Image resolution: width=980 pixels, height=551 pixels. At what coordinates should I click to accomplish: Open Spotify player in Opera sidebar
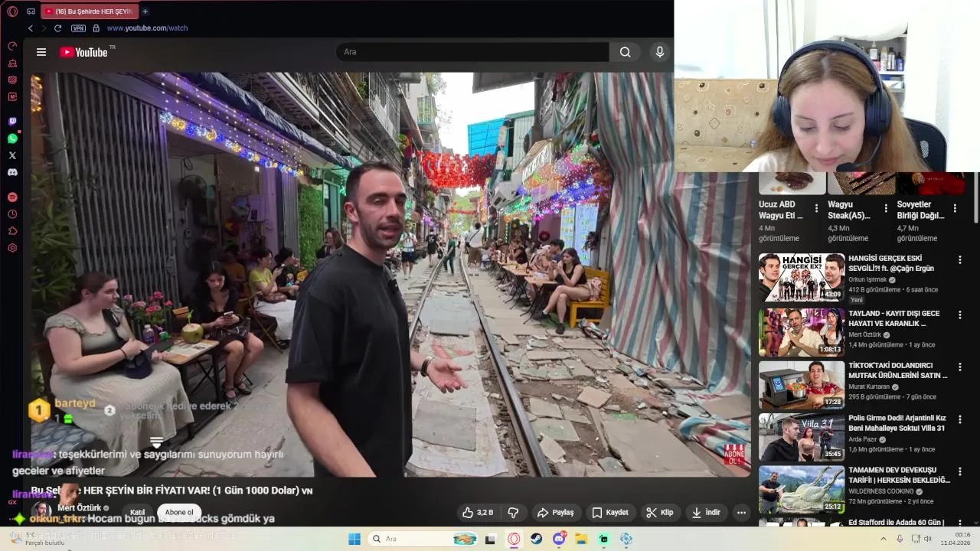click(12, 197)
